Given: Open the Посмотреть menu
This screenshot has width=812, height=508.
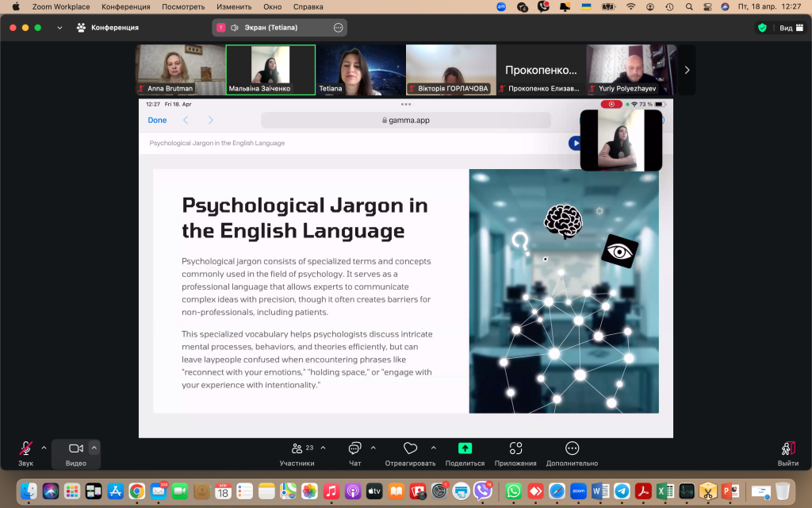Looking at the screenshot, I should 183,6.
